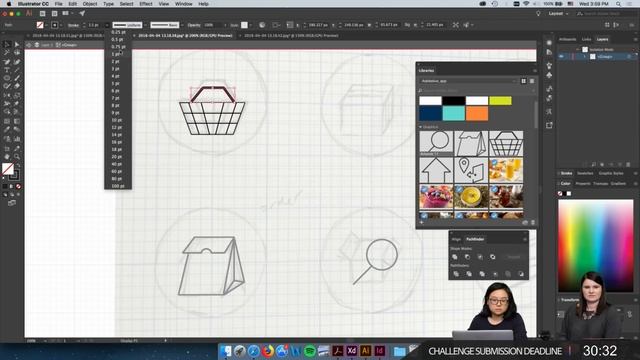Set color mode to None
The width and height of the screenshot is (640, 360).
click(18, 187)
